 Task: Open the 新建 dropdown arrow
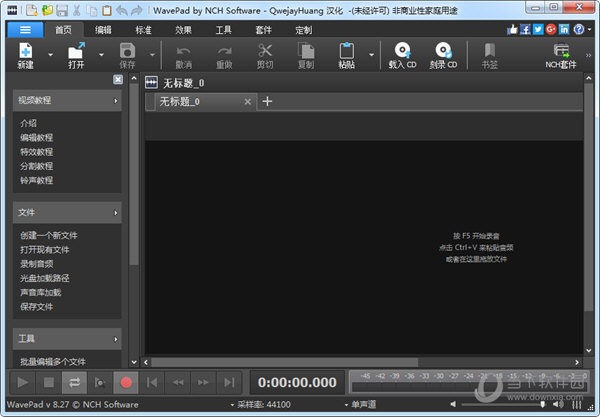(x=51, y=55)
